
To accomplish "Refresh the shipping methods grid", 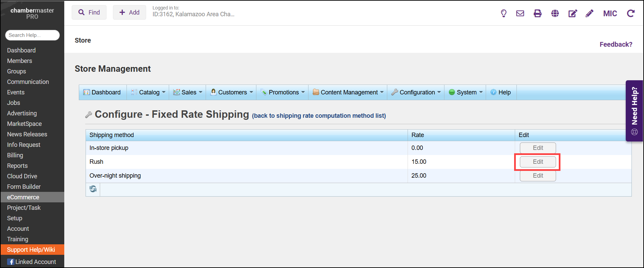I will pos(93,189).
